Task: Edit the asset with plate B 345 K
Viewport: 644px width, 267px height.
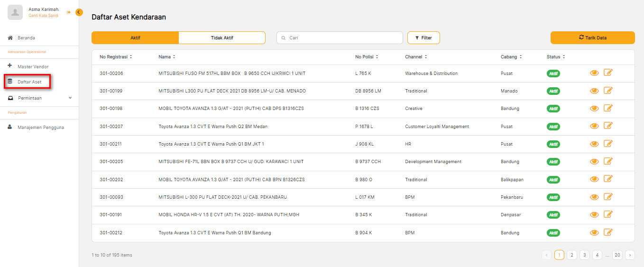Action: coord(608,214)
